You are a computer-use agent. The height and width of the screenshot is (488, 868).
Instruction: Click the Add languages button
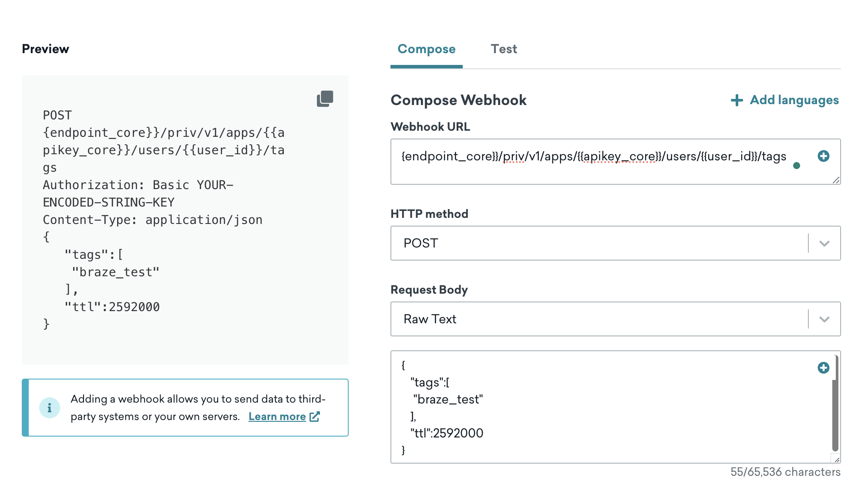click(794, 100)
